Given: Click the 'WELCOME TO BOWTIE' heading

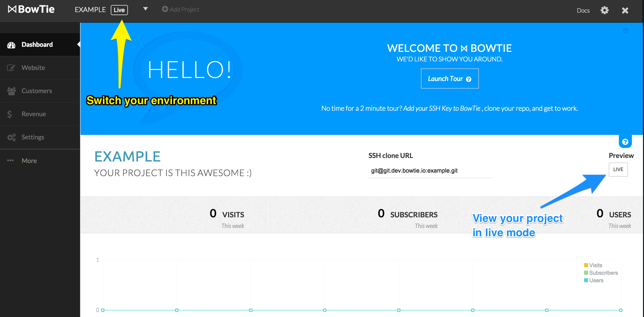Looking at the screenshot, I should click(x=449, y=48).
